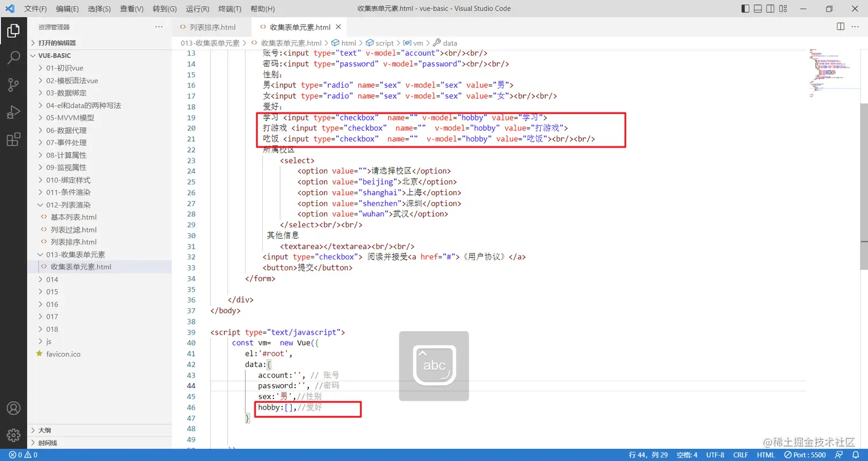Change file encoding UTF-8
This screenshot has height=461, width=868.
[x=715, y=455]
